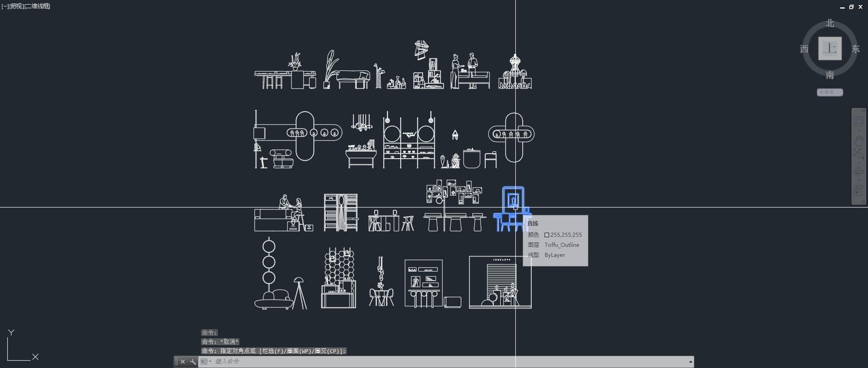Expand the arrow below the navigation wheel
868x368 pixels.
858,132
